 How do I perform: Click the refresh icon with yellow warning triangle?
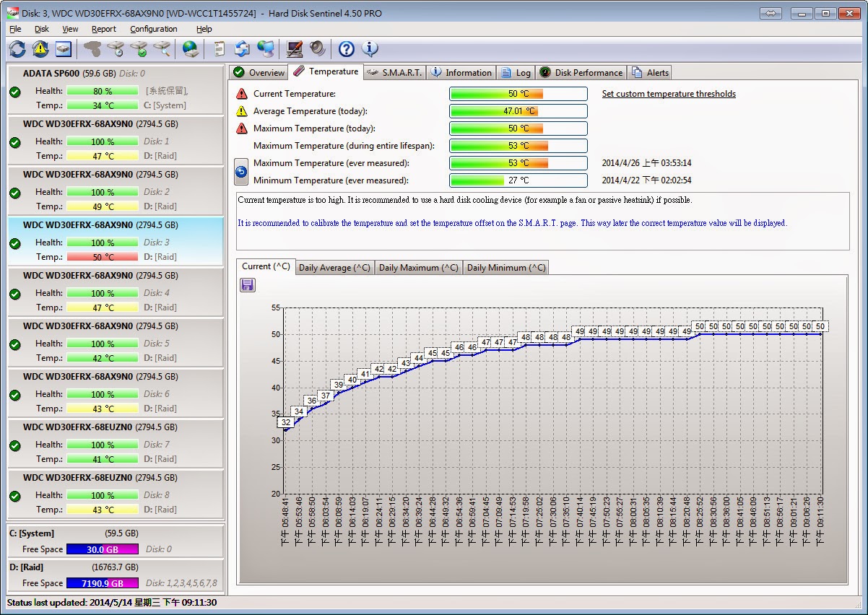click(40, 49)
